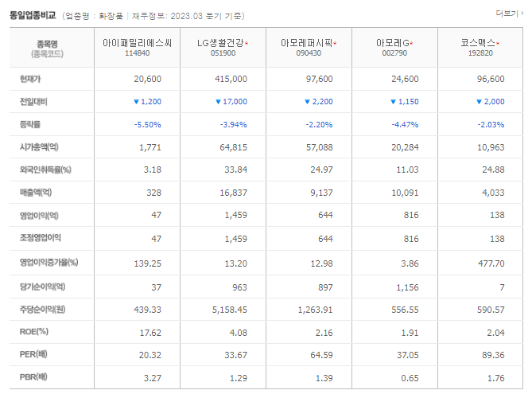Click EPS value 1,263.91
The height and width of the screenshot is (394, 532).
pyautogui.click(x=315, y=310)
